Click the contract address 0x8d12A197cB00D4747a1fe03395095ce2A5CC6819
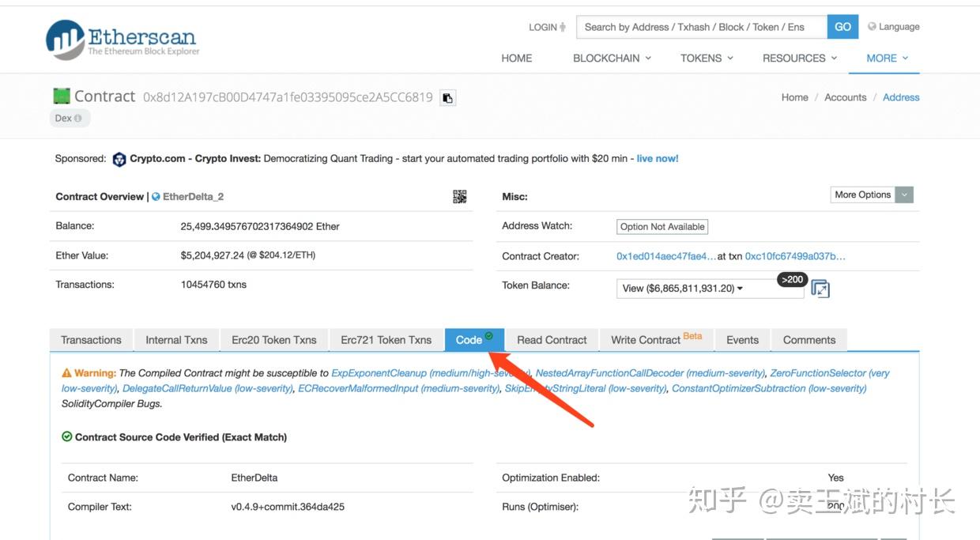This screenshot has height=540, width=980. coord(288,97)
